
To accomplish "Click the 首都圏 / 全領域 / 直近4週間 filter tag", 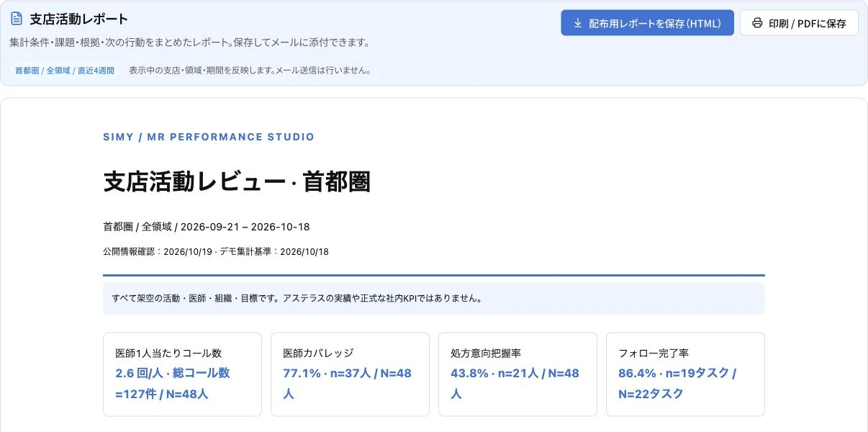I will click(x=65, y=71).
